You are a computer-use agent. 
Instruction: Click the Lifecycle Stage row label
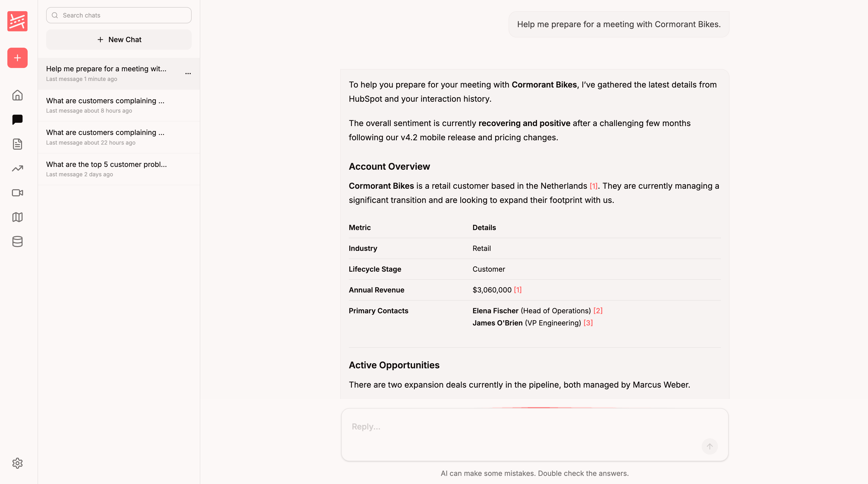375,269
